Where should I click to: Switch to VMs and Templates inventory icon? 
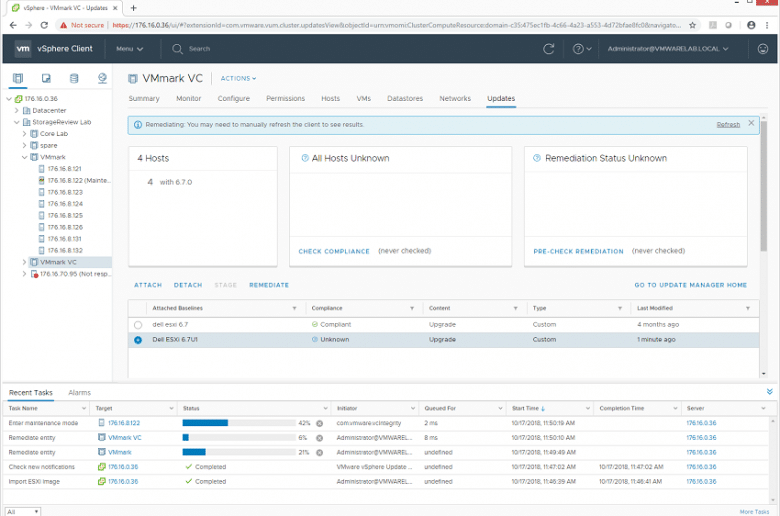pyautogui.click(x=46, y=78)
